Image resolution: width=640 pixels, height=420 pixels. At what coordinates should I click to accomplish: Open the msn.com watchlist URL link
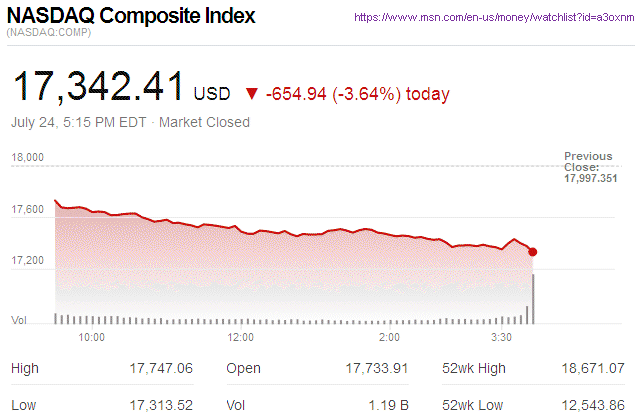point(495,18)
